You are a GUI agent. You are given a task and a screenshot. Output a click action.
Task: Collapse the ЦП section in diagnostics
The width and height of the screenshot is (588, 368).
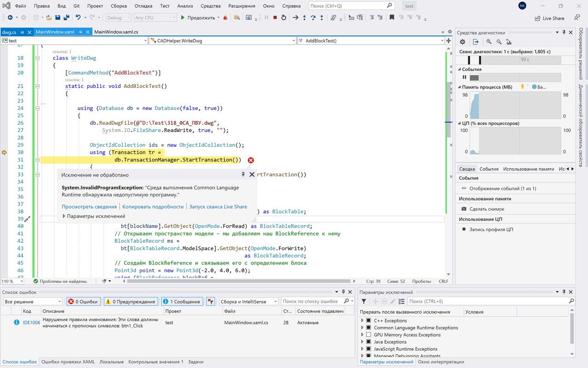coord(459,123)
